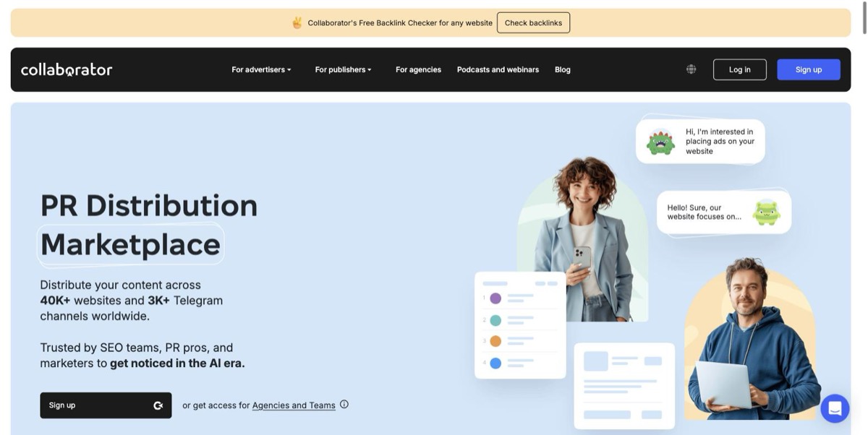Click the monster avatar in the reply bubble
Screen dimensions: 868x435
[x=766, y=212]
